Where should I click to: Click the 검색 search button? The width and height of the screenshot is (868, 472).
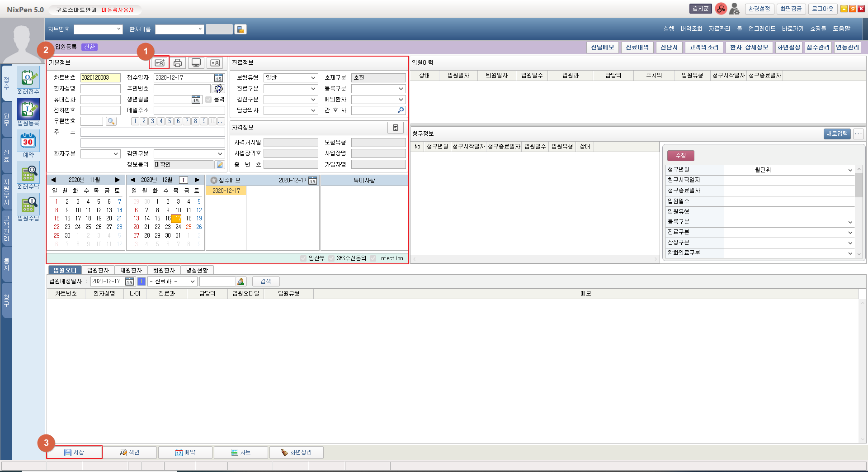coord(266,281)
